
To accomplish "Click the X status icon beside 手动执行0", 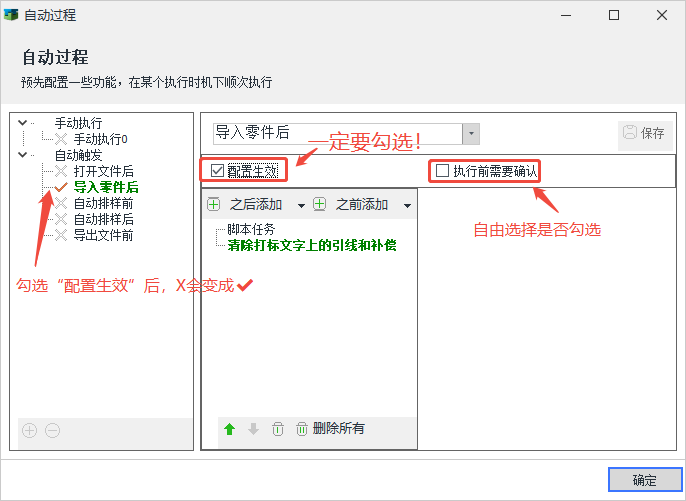I will click(61, 139).
